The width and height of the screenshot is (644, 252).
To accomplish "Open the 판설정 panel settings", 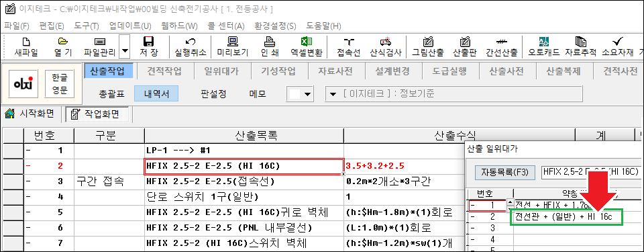I will pyautogui.click(x=213, y=94).
